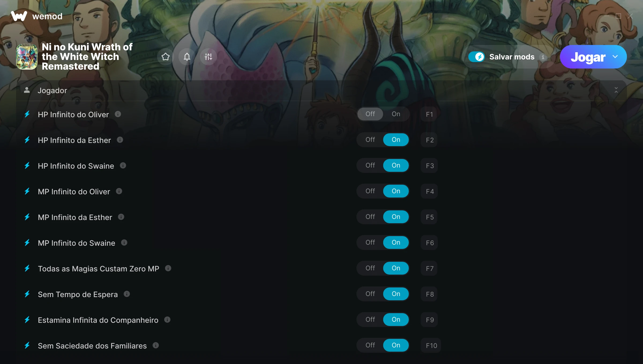Click the WeMod logo icon
Screen dimensions: 643x364
pos(19,16)
